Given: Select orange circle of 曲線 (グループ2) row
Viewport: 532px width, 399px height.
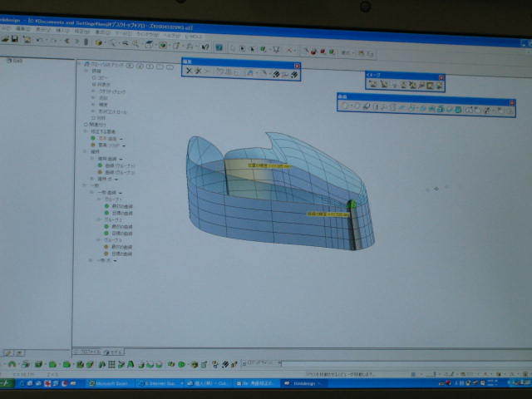Looking at the screenshot, I should point(100,172).
